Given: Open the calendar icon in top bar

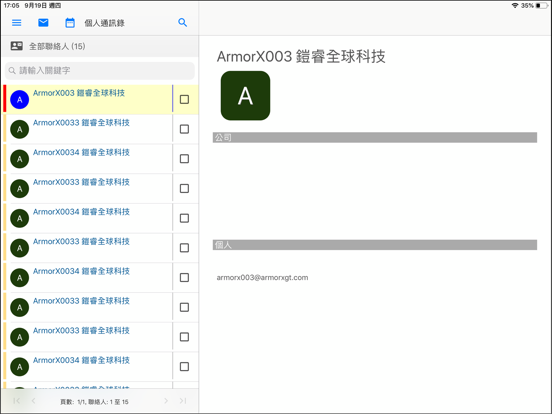Looking at the screenshot, I should [x=70, y=23].
